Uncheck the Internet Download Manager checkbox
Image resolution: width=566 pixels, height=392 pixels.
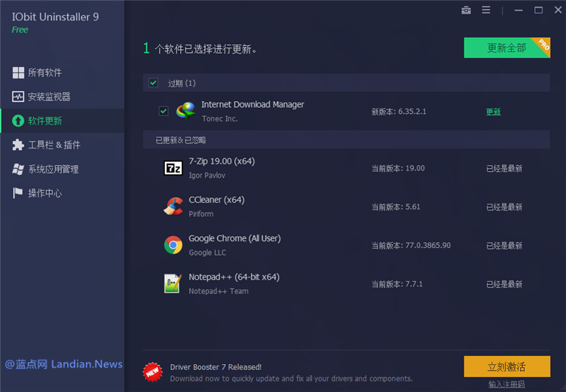tap(164, 111)
